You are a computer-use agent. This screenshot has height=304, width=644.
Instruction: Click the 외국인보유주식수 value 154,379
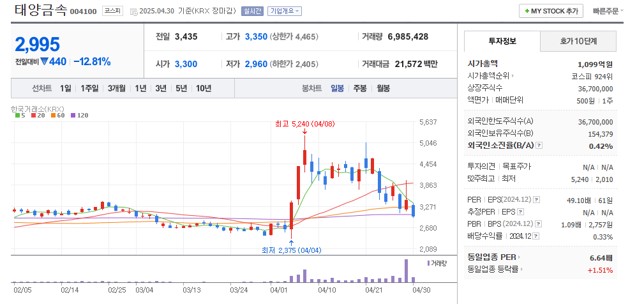click(x=601, y=134)
